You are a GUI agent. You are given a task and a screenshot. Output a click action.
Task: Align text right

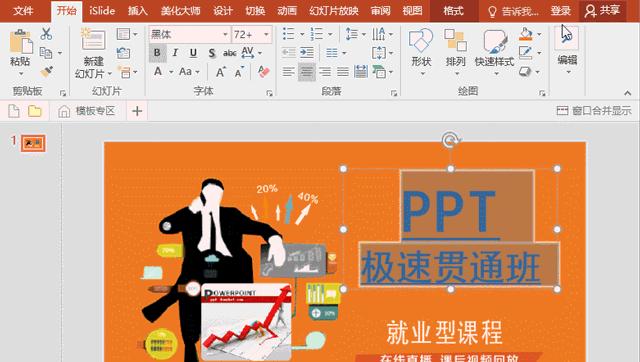(x=325, y=72)
